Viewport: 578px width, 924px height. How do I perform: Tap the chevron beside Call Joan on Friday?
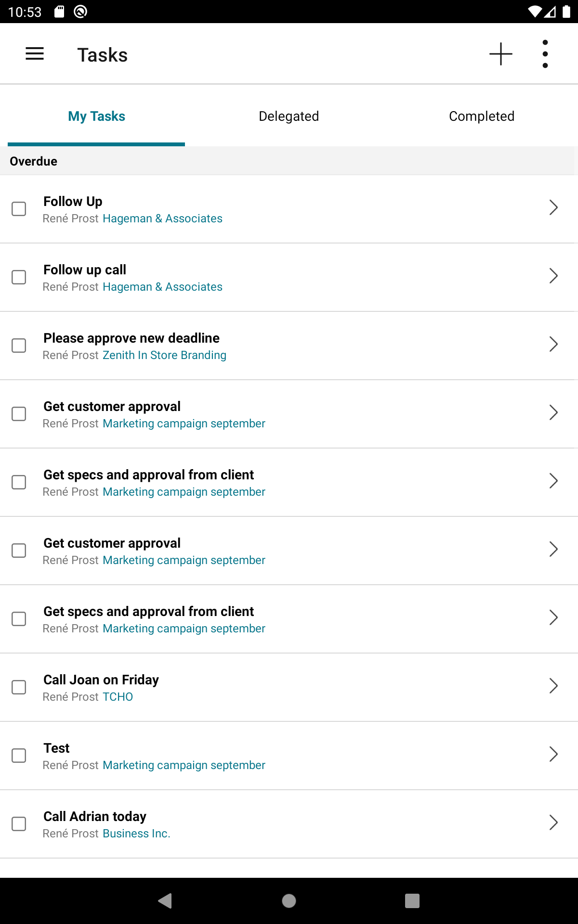pyautogui.click(x=553, y=686)
